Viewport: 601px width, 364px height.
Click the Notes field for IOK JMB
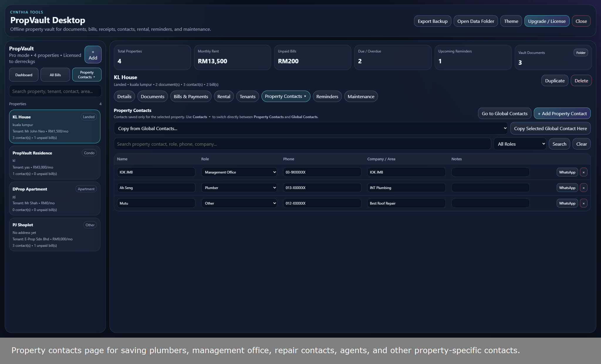tap(490, 172)
